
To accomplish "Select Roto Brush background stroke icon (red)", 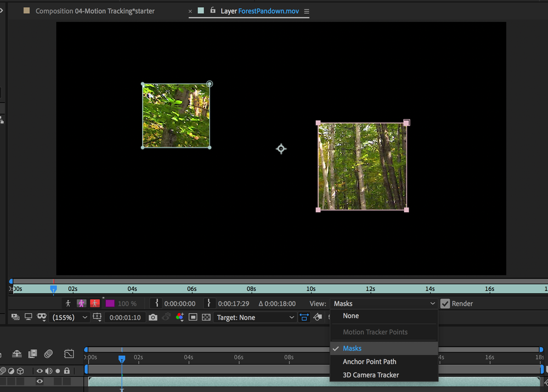I will pyautogui.click(x=95, y=303).
